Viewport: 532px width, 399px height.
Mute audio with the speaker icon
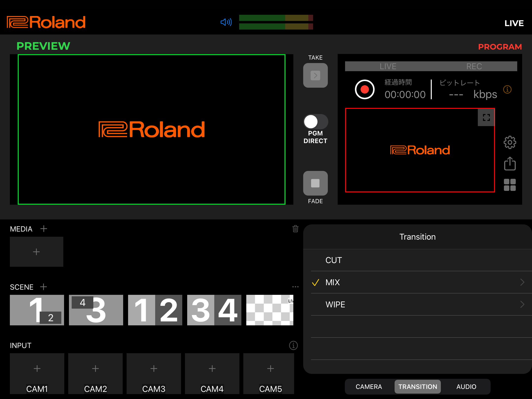[226, 22]
